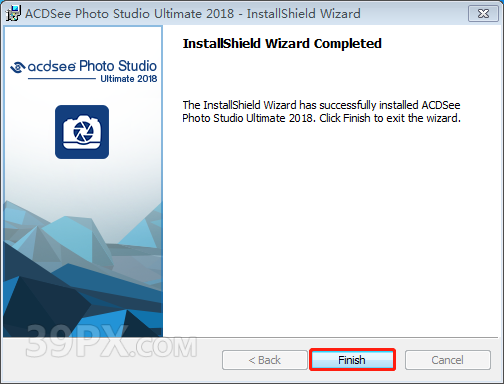Click the aperture shutter inside the camera icon
The image size is (504, 384).
[83, 131]
